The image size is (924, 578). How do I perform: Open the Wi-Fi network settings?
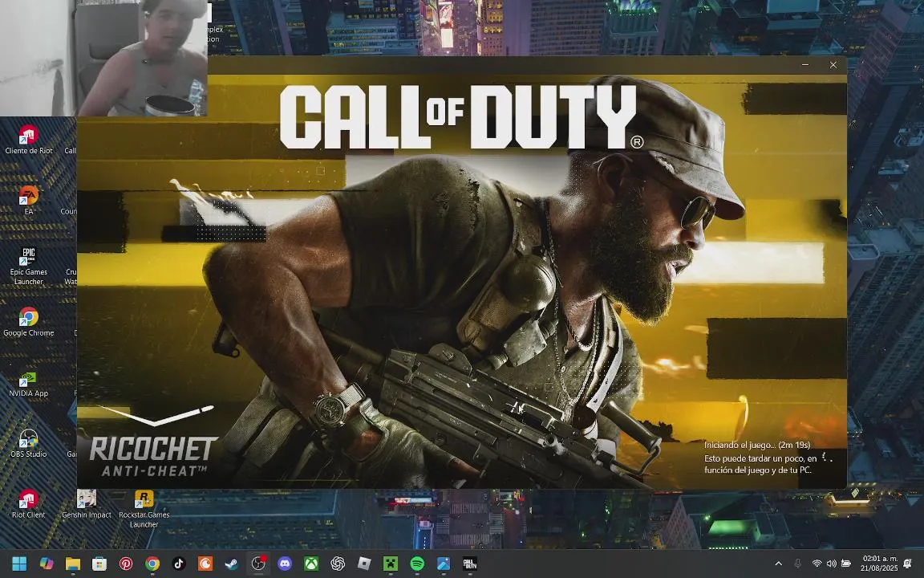(x=817, y=564)
